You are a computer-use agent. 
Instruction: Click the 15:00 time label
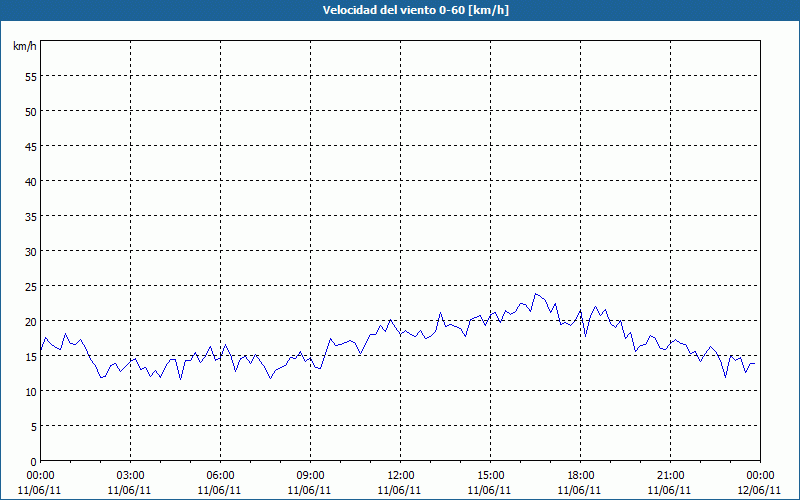point(490,476)
